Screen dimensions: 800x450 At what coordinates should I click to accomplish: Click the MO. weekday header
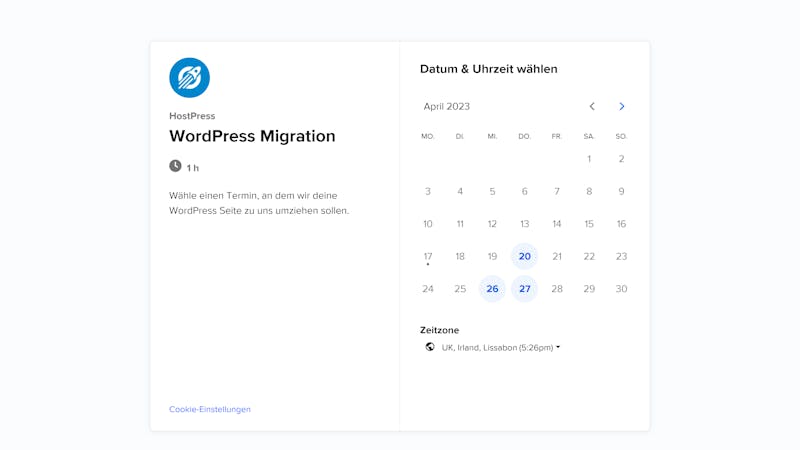[428, 136]
